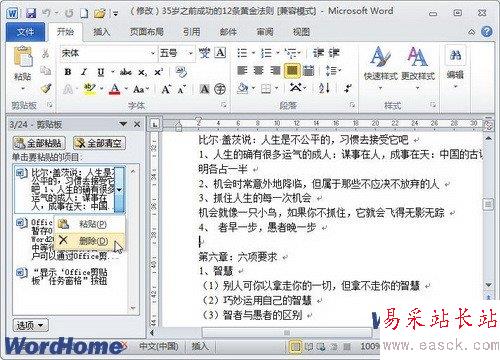Click the Sort A-Z icon
This screenshot has height=360, width=500.
[324, 88]
